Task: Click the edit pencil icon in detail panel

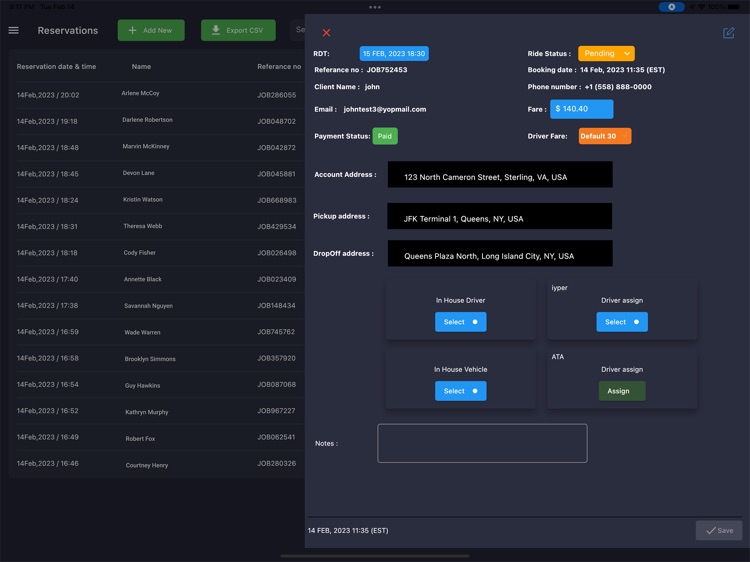Action: point(728,33)
